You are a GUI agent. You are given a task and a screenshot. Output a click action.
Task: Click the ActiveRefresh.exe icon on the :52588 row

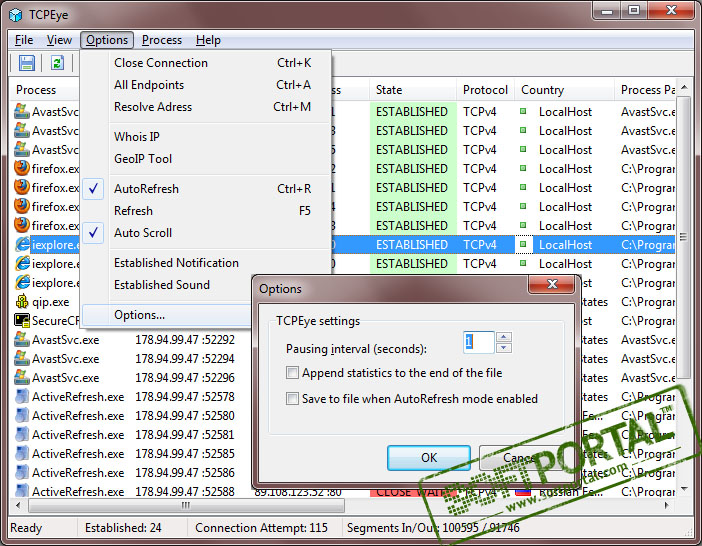[21, 491]
